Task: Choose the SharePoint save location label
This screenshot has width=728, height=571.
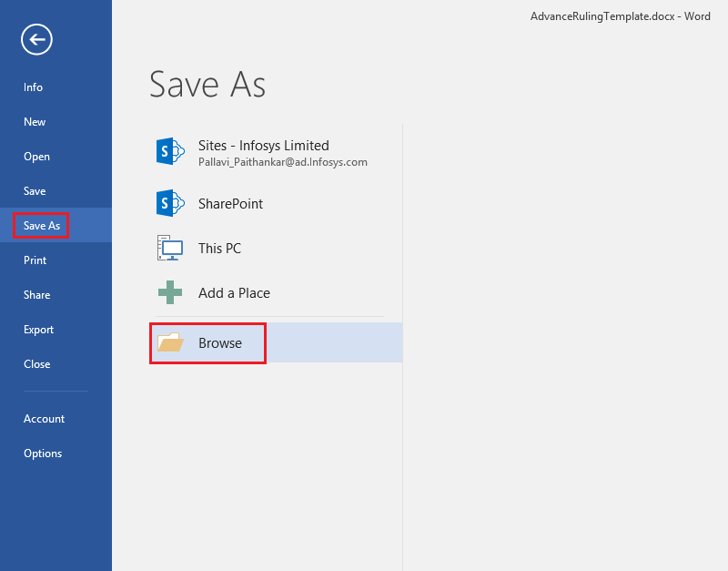Action: click(x=230, y=203)
